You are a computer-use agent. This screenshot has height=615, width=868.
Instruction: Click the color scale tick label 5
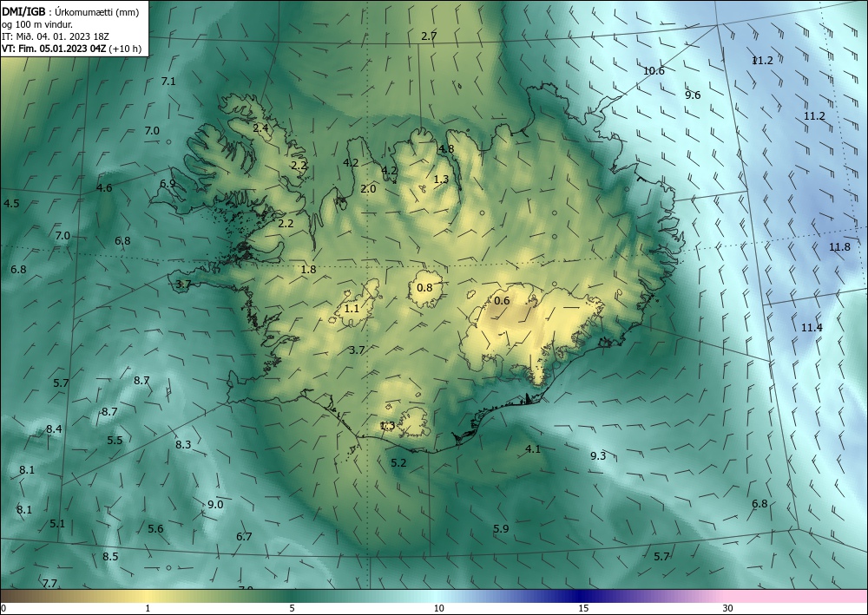pyautogui.click(x=292, y=609)
